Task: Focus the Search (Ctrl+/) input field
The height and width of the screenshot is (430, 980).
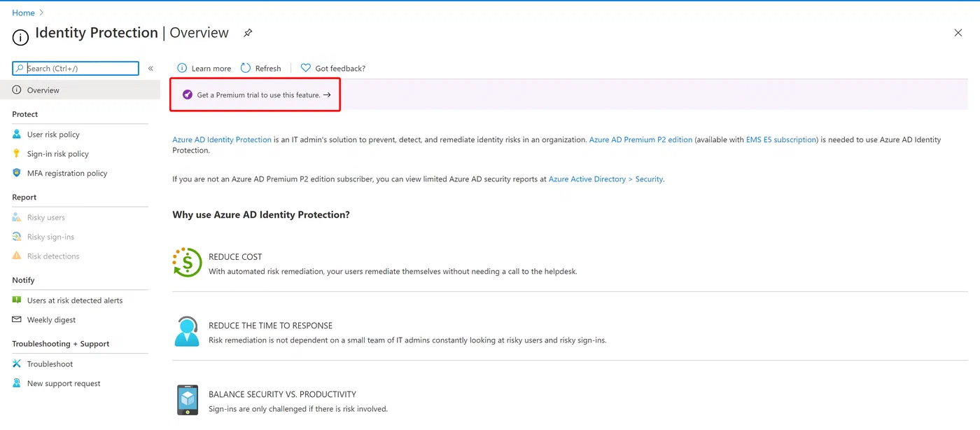Action: 76,68
